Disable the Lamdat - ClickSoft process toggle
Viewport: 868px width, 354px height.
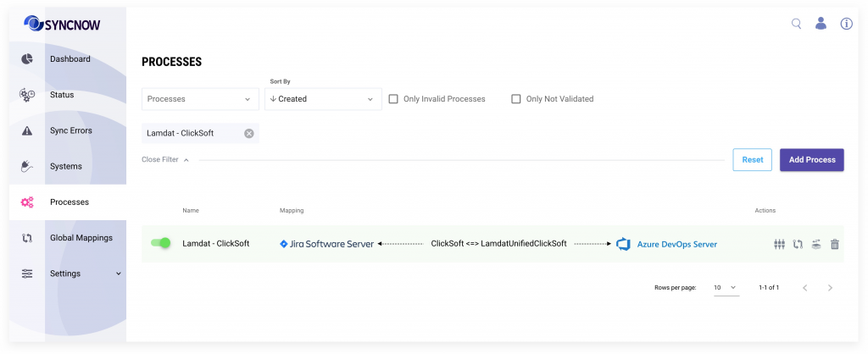point(160,243)
